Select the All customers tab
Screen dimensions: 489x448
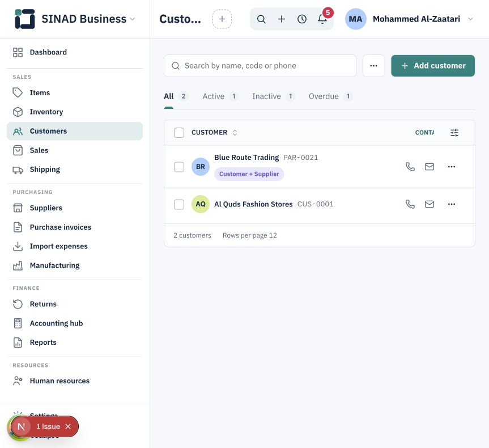pos(176,96)
